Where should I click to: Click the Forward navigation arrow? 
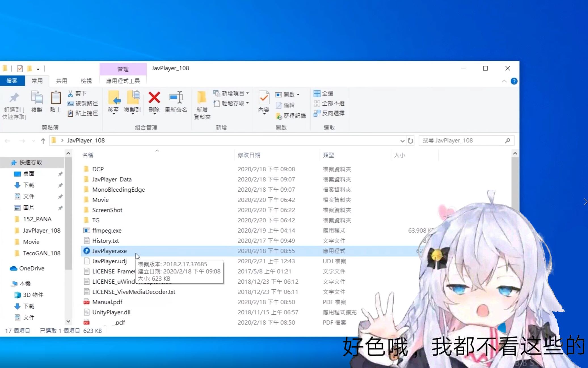(22, 141)
